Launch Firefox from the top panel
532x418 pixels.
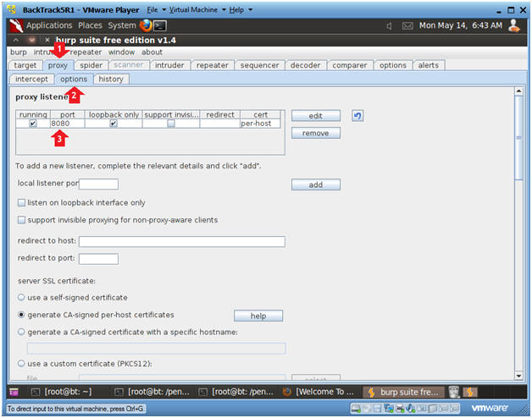[146, 25]
